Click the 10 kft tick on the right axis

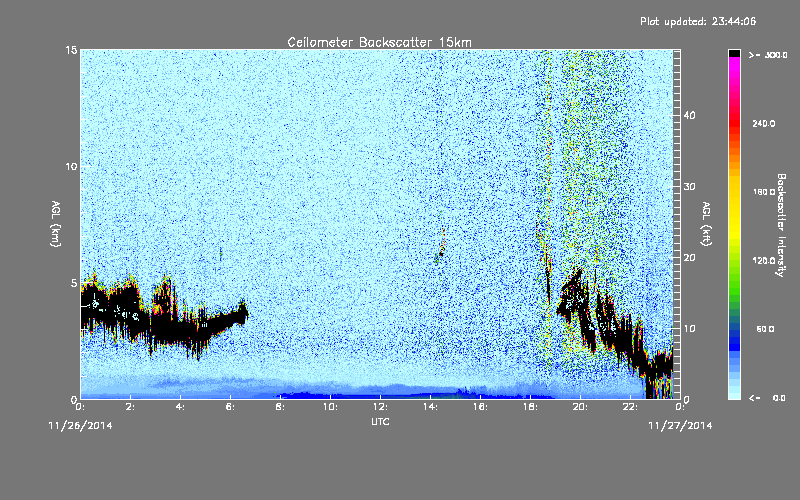(x=689, y=329)
